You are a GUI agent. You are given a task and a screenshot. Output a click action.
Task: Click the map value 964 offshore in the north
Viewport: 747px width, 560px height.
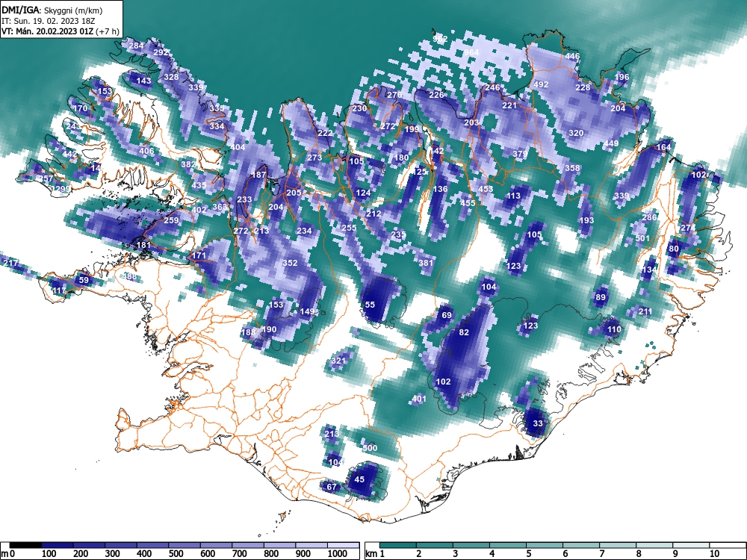coord(471,52)
